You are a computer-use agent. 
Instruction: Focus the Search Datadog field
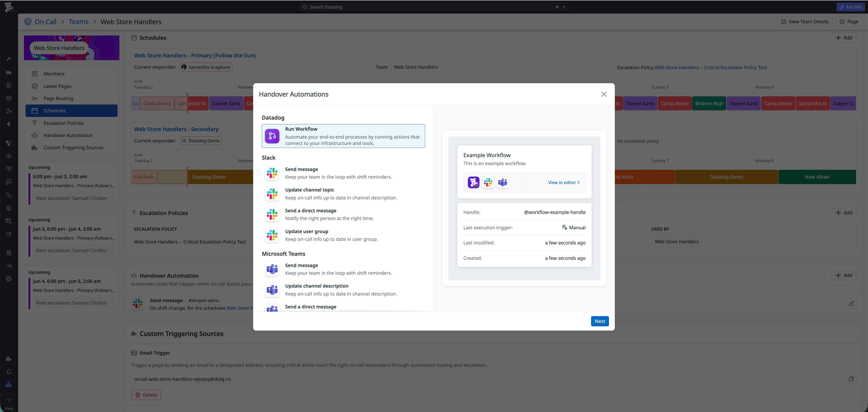[x=434, y=7]
